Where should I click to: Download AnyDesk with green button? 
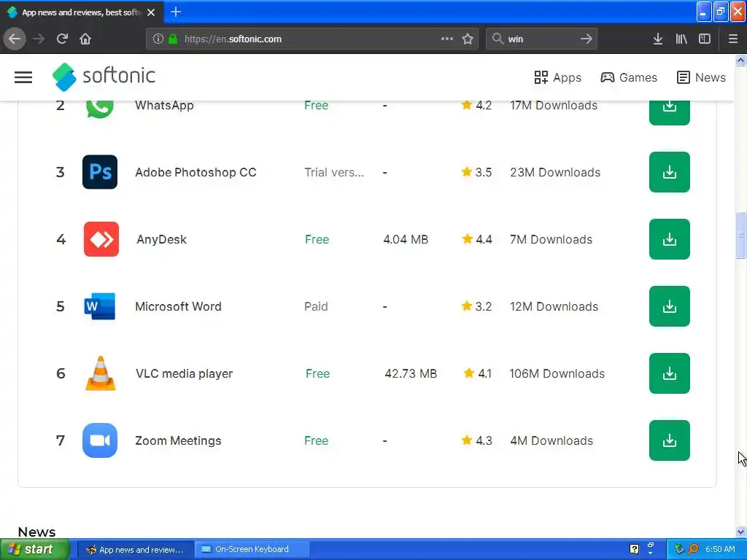(x=670, y=239)
